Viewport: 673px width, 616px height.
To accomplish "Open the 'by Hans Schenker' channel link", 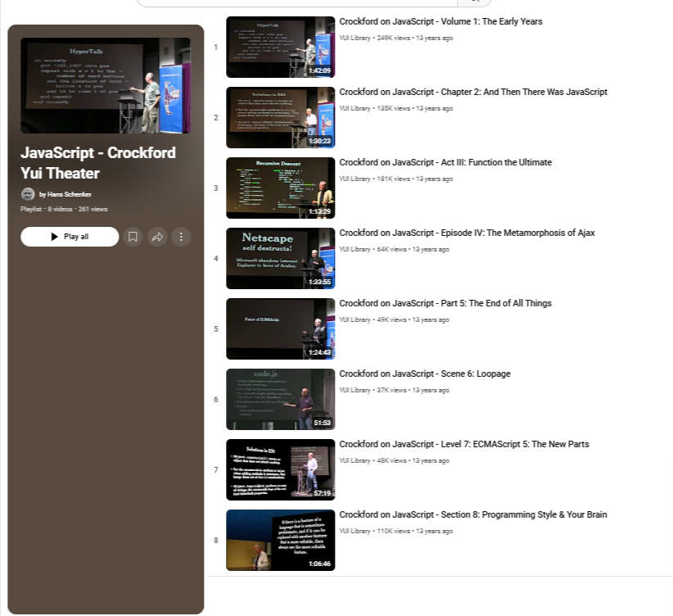I will (65, 195).
